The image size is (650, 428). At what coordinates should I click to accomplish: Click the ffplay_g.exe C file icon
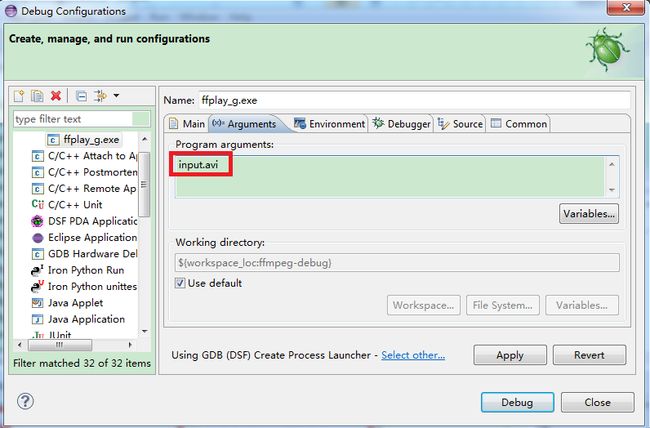click(x=53, y=140)
